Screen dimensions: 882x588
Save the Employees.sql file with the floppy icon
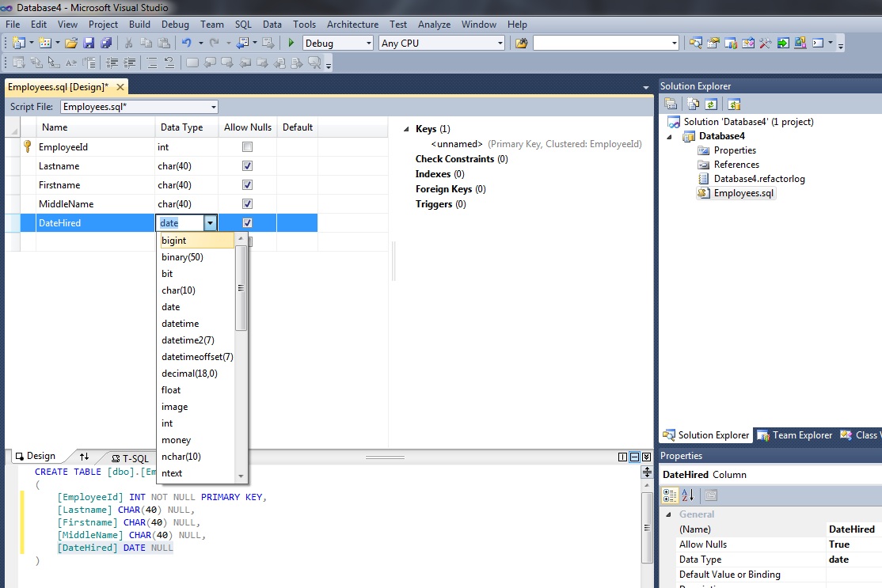tap(89, 43)
